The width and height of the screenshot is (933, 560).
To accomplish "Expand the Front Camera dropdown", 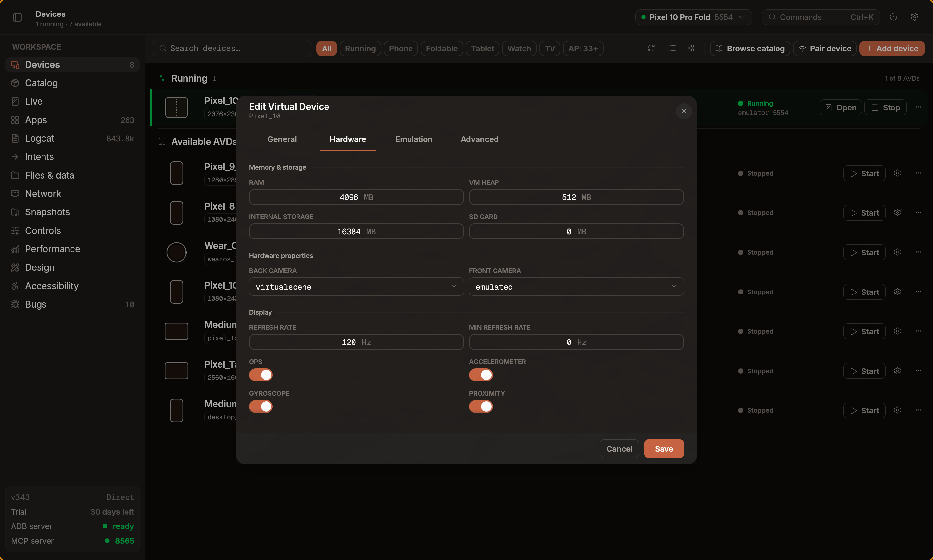I will (x=576, y=287).
